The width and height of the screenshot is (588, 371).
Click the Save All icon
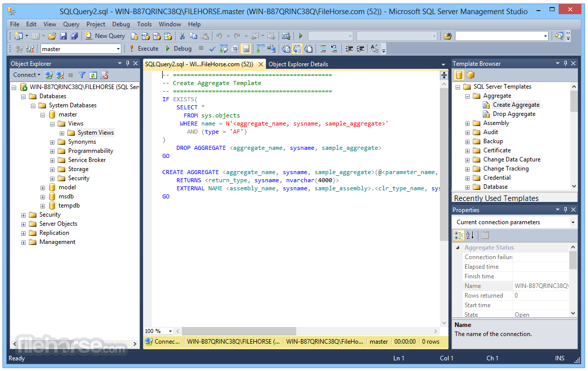point(75,36)
